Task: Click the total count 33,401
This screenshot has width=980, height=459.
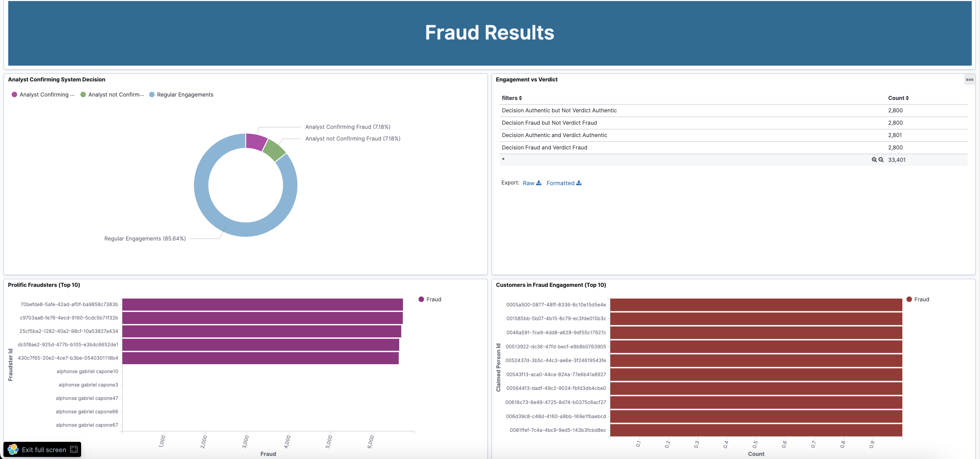Action: [897, 160]
